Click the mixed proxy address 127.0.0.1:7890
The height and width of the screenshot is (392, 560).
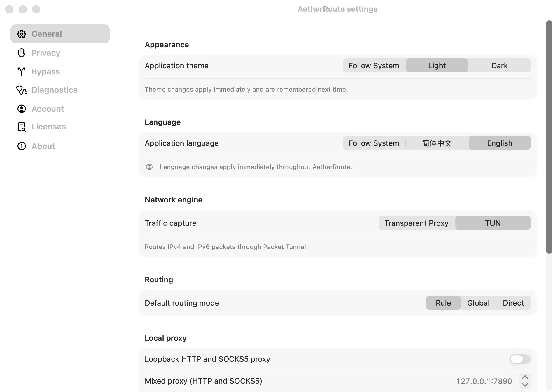pos(484,381)
